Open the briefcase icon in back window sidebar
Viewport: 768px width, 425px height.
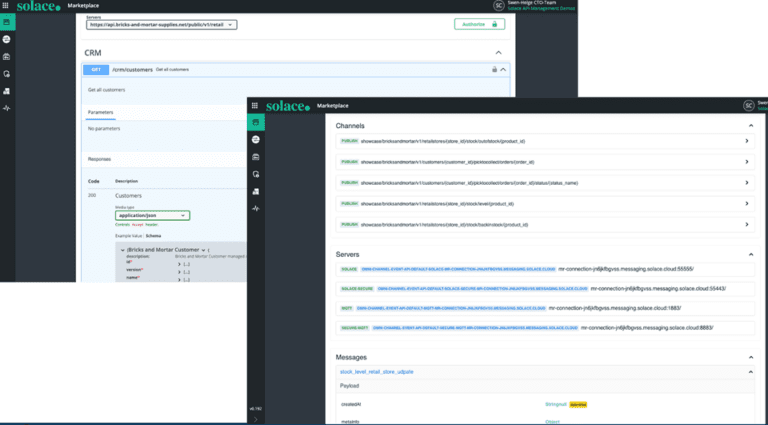tap(7, 57)
